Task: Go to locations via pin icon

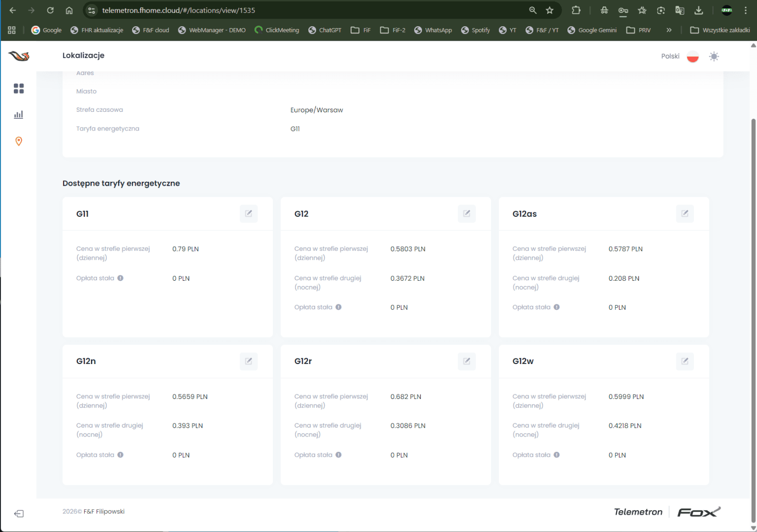Action: (x=19, y=141)
